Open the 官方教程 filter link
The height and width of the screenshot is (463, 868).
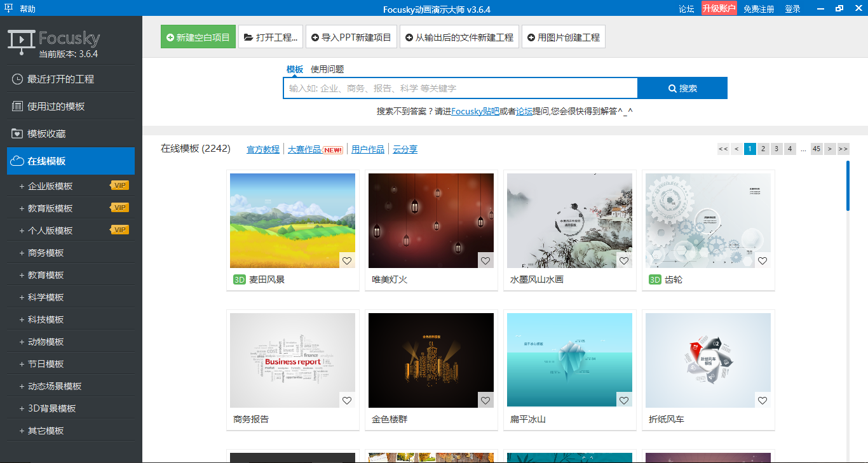(x=263, y=149)
